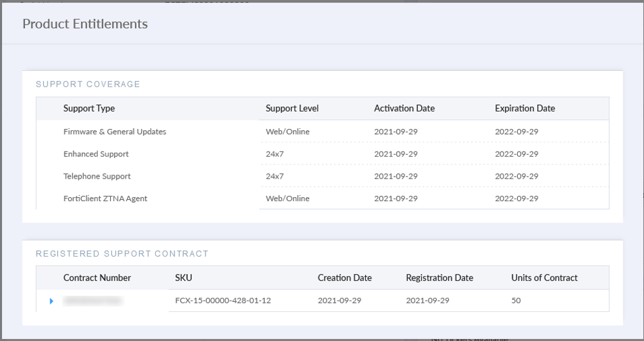This screenshot has height=341, width=644.
Task: Click the units of contract value 50
Action: 516,300
